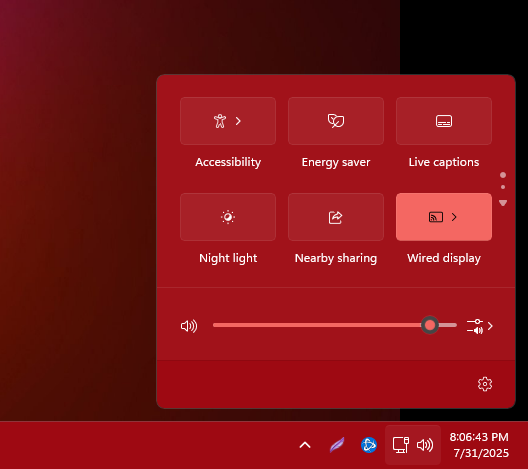The height and width of the screenshot is (469, 528).
Task: Click the volume slider track
Action: tap(335, 325)
